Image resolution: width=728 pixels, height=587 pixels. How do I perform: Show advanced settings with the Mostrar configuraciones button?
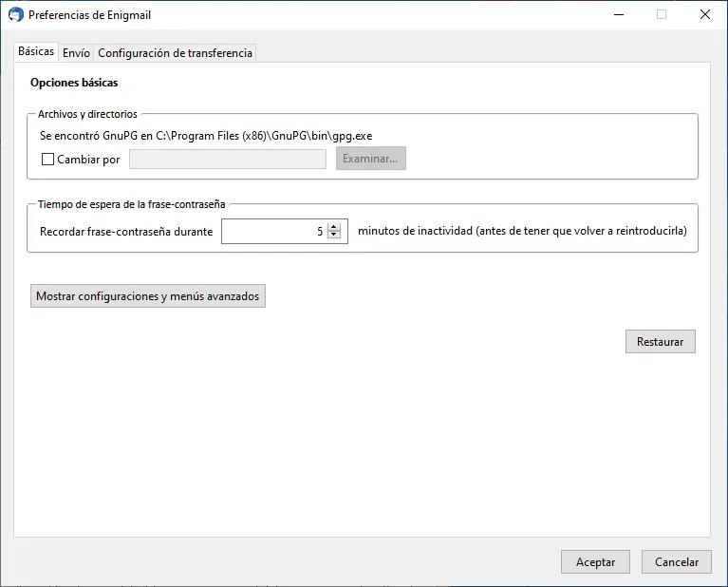147,296
